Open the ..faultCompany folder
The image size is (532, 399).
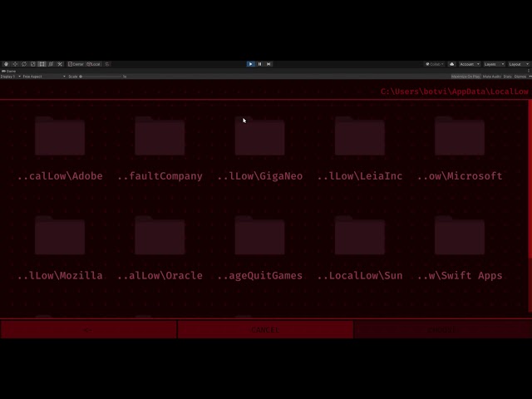click(160, 135)
